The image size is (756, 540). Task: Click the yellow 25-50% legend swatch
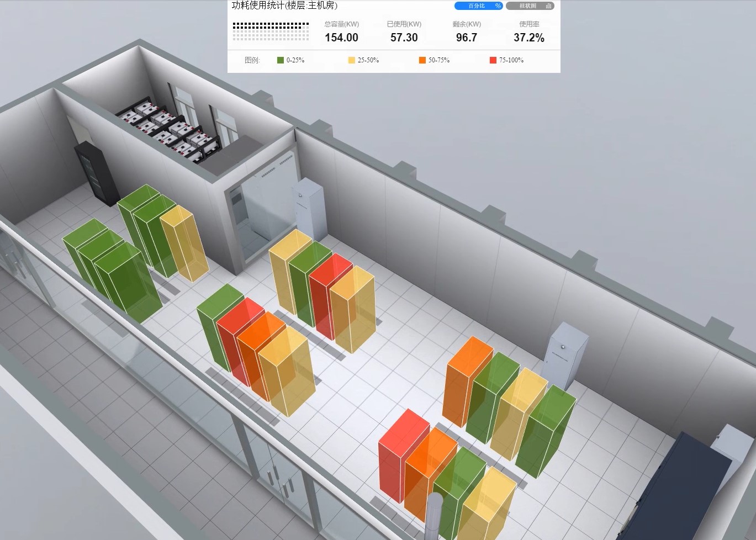(x=351, y=60)
